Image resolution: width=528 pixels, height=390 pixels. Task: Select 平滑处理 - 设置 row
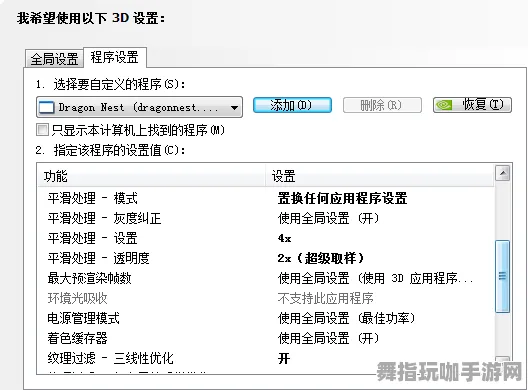click(x=266, y=238)
